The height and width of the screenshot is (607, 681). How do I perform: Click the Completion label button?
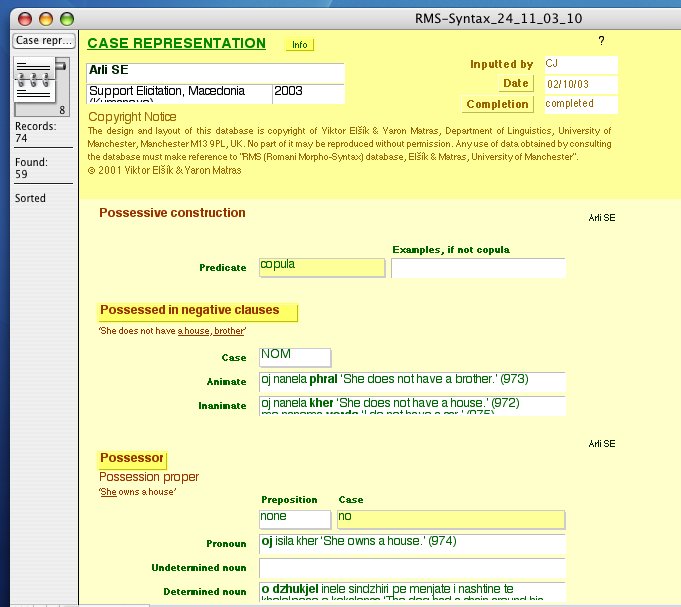click(x=497, y=104)
